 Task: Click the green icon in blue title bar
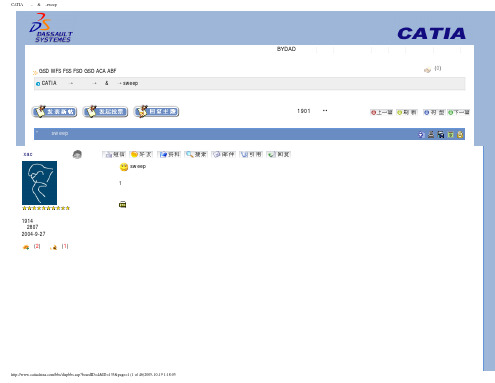pos(451,134)
